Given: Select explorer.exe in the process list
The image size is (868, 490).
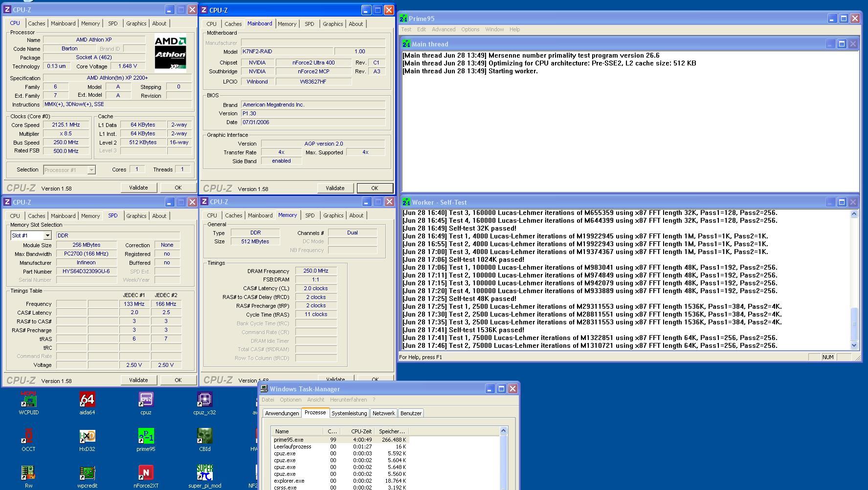Looking at the screenshot, I should coord(339,481).
